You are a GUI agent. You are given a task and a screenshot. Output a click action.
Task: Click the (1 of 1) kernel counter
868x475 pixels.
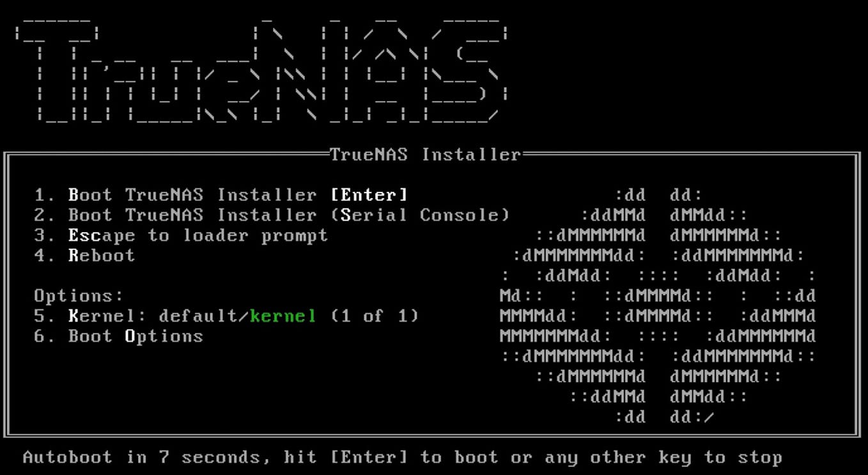coord(375,316)
